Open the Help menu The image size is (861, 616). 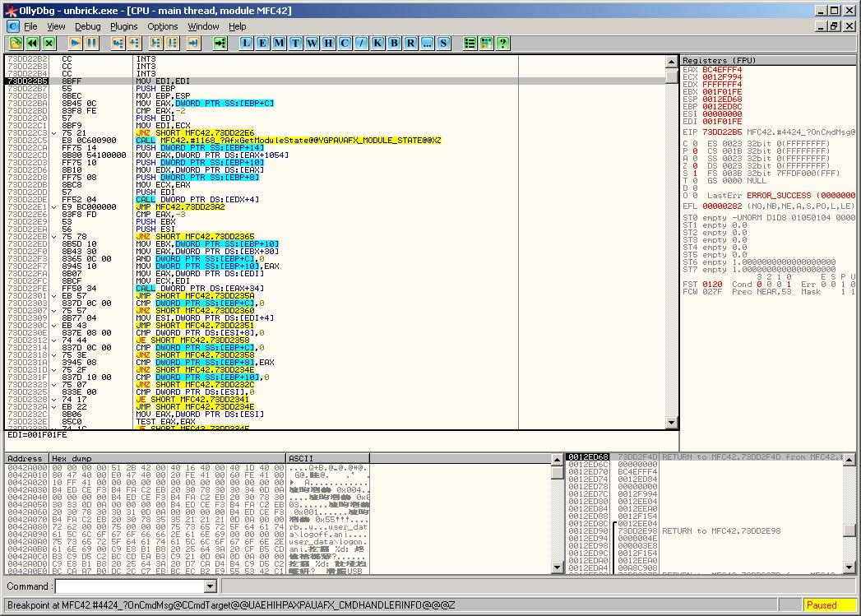coord(237,26)
